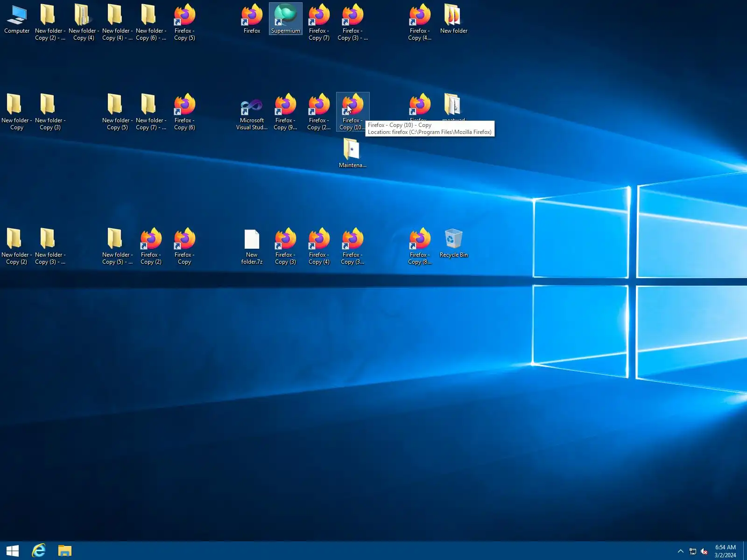Viewport: 747px width, 560px height.
Task: Select New folder - Copy (3) - ... folder
Action: 50,246
